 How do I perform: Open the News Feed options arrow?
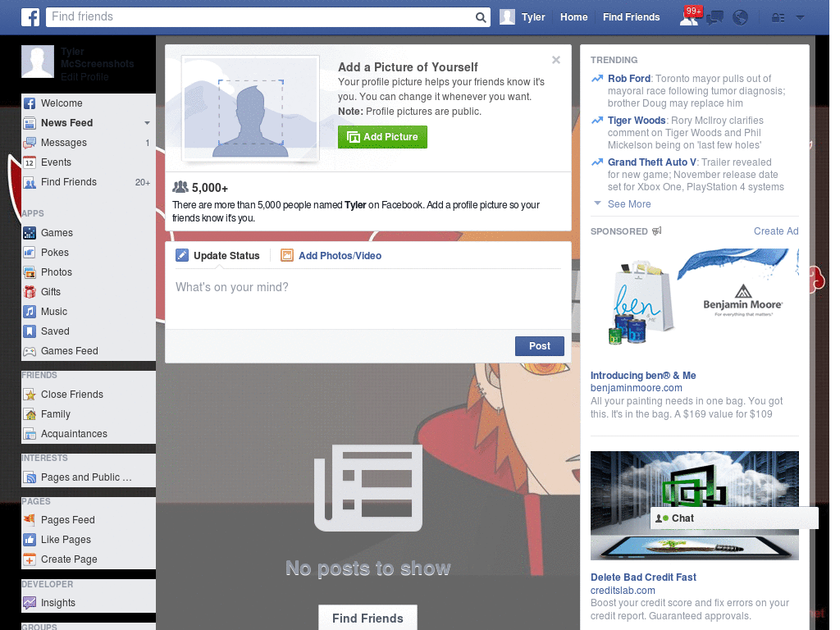point(147,123)
